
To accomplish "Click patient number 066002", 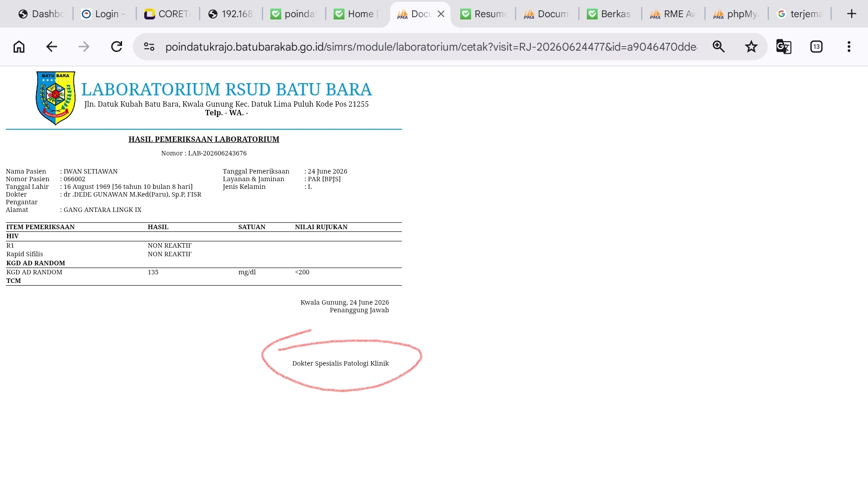I will [x=75, y=179].
